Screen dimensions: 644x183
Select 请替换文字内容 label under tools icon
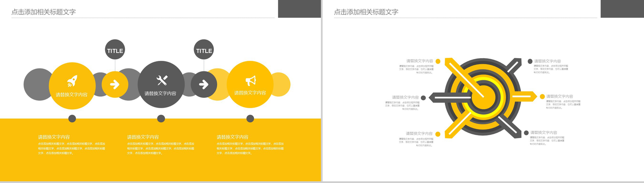(x=160, y=93)
